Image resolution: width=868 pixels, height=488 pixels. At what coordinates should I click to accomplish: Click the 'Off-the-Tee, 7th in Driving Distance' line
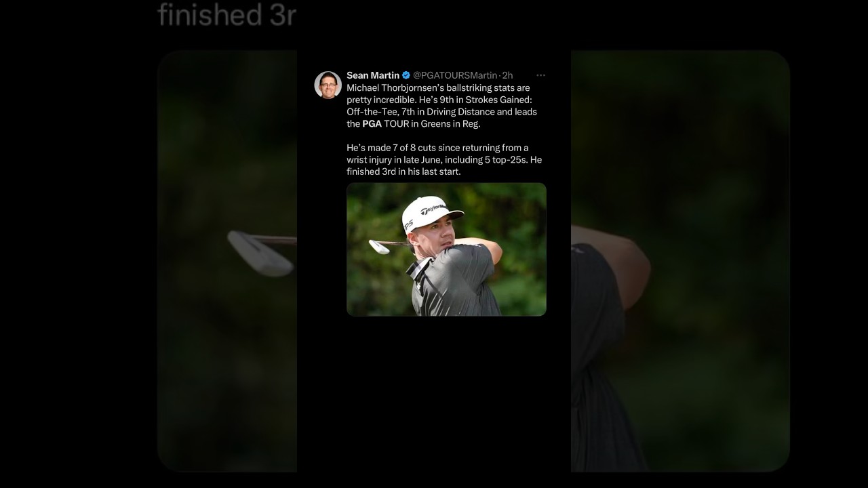click(441, 112)
